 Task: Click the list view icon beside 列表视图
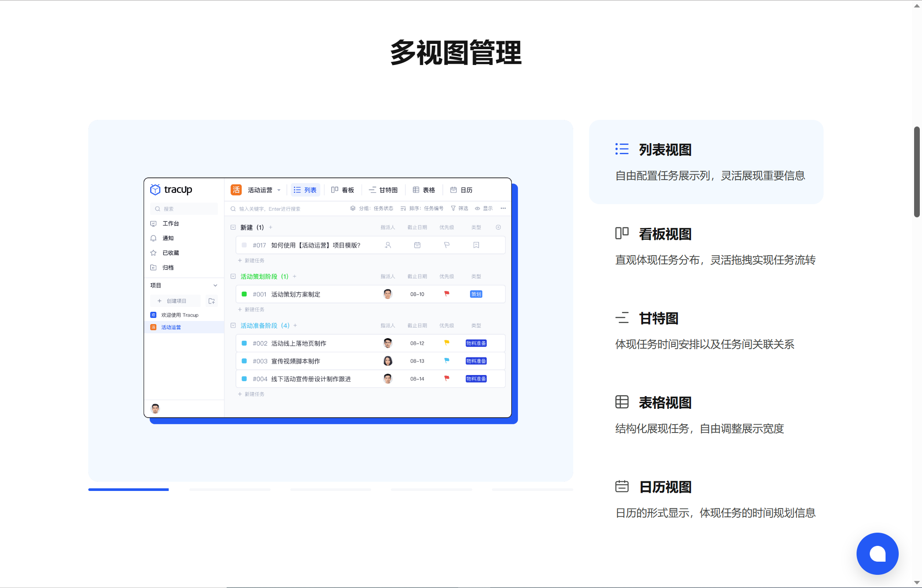pos(622,149)
